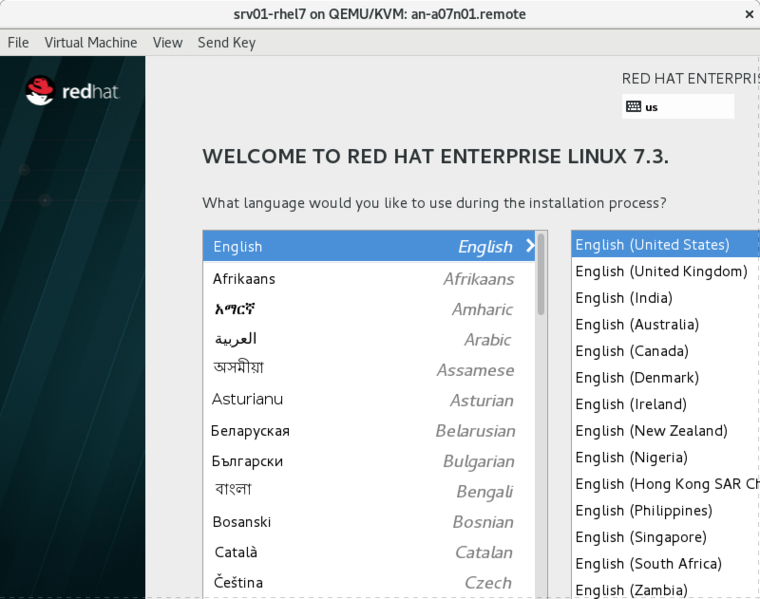This screenshot has width=760, height=599.
Task: Choose English (United Kingdom) locale
Action: tap(661, 271)
